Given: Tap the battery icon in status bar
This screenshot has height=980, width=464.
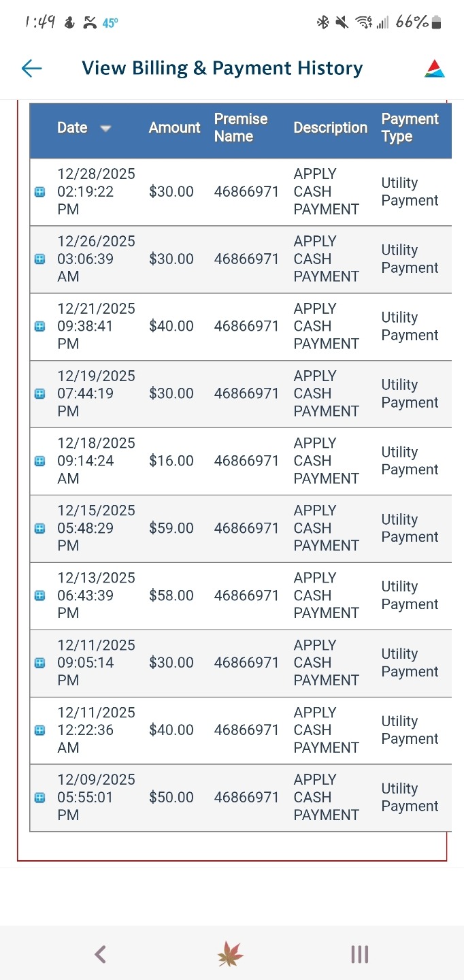Looking at the screenshot, I should point(436,23).
